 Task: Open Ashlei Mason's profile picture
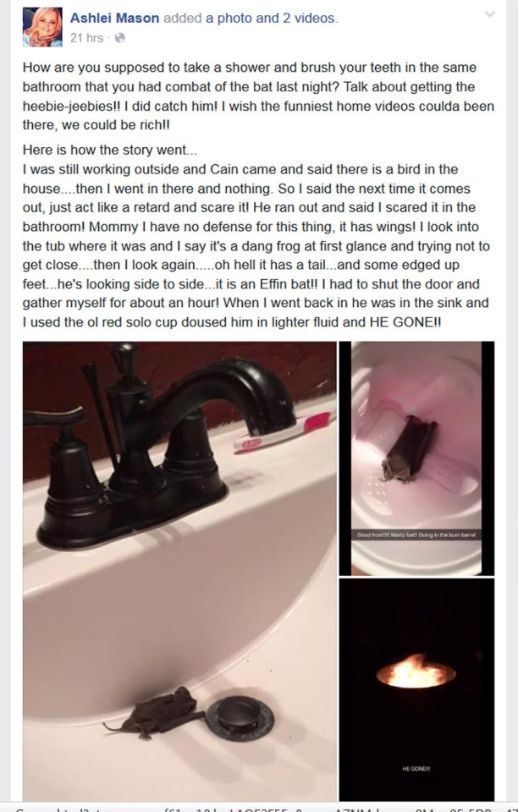coord(42,27)
